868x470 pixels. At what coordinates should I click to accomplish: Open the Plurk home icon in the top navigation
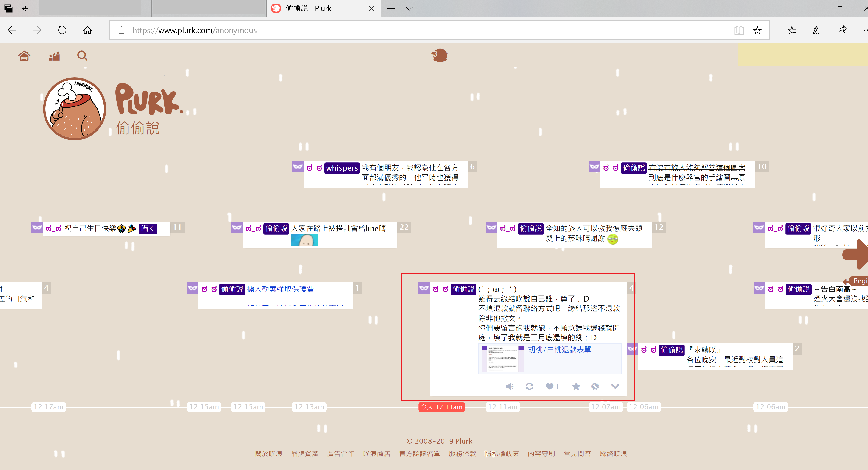coord(24,56)
